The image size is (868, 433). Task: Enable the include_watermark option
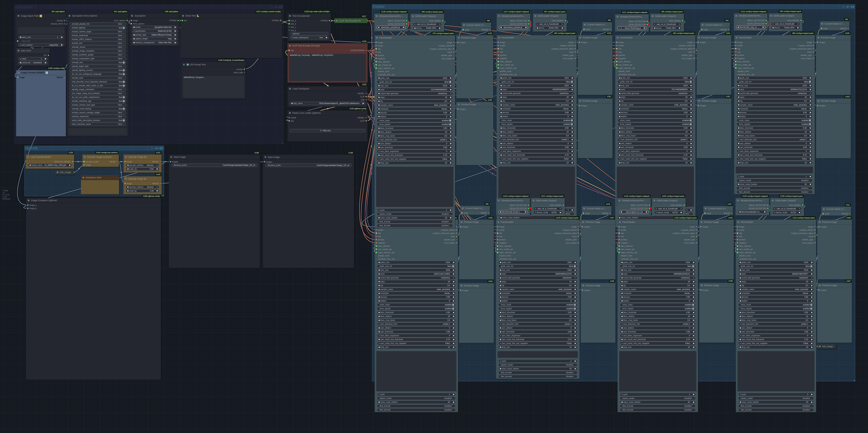[97, 35]
